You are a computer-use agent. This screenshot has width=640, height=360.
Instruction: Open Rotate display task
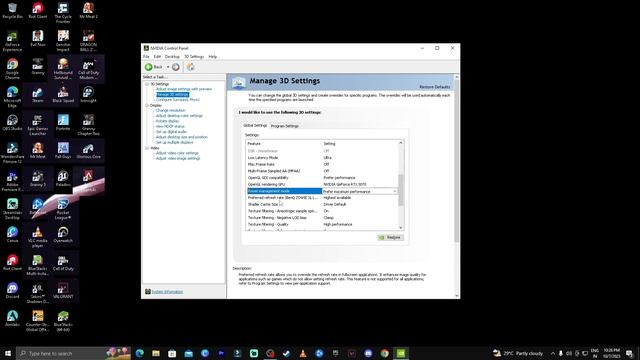coord(167,121)
